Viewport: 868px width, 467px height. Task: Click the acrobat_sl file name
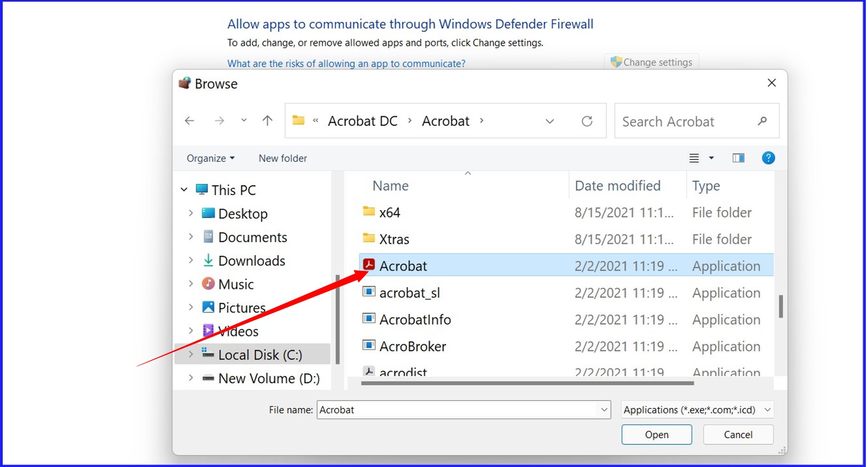[x=410, y=293]
